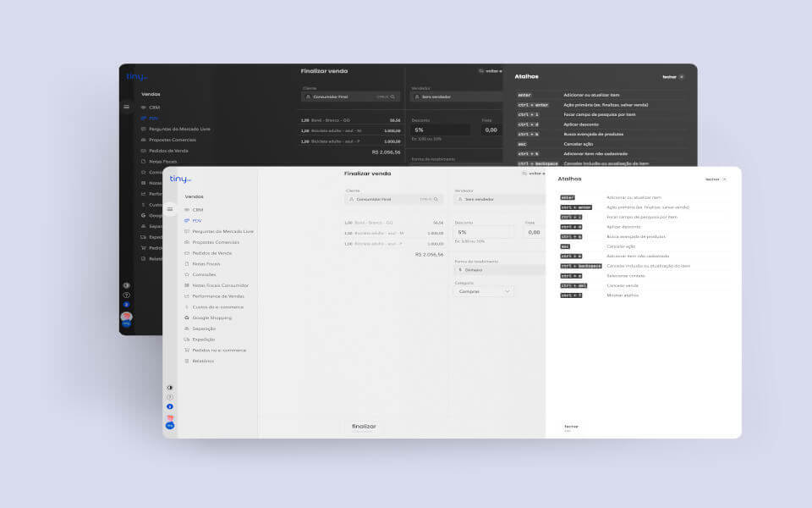Screen dimensions: 812x508
Task: Open help question icon in light window
Action: click(170, 398)
